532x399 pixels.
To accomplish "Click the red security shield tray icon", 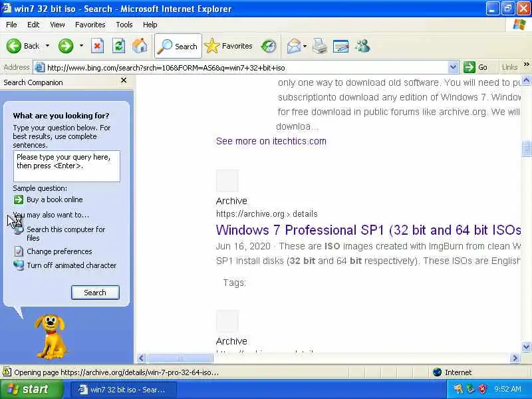I will pos(482,389).
